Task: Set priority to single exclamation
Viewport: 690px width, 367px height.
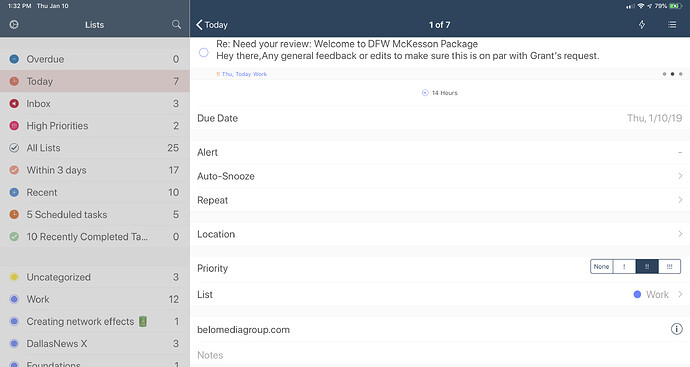Action: (624, 267)
